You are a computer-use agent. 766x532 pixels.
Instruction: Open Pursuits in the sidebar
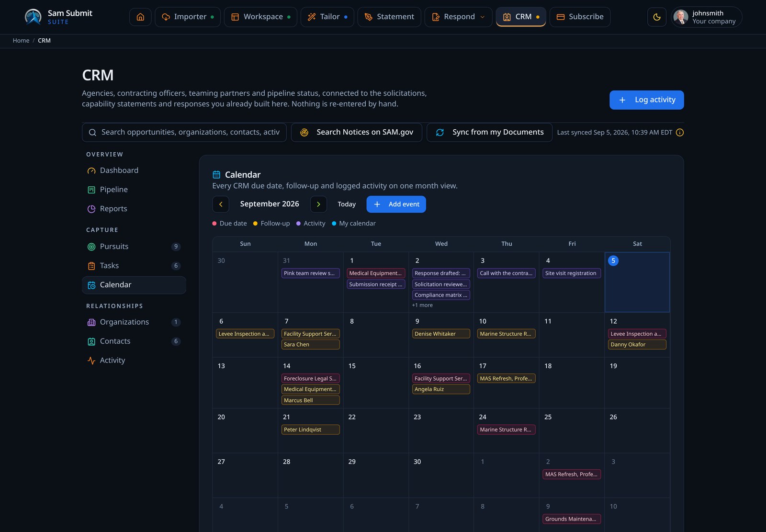(134, 247)
